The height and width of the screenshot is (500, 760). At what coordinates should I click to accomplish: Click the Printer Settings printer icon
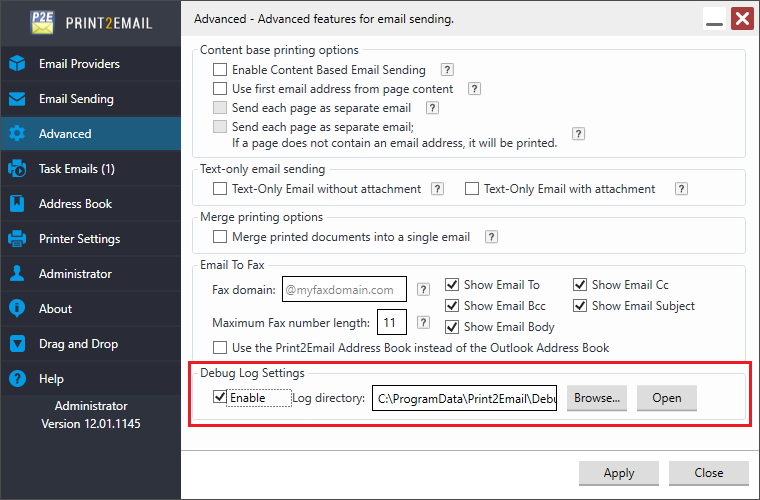pos(17,239)
